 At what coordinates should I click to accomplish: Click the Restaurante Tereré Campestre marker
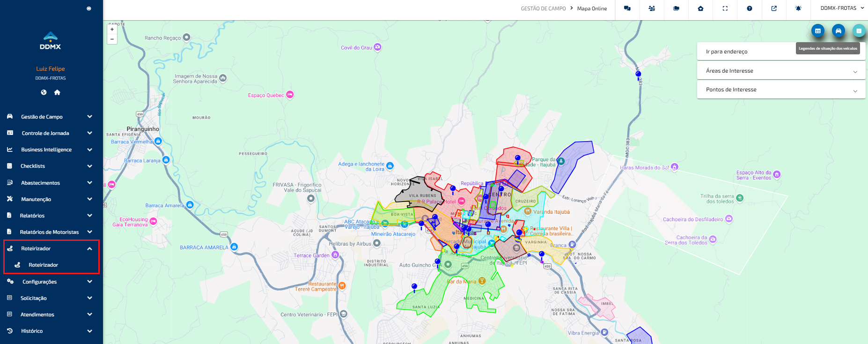342,285
